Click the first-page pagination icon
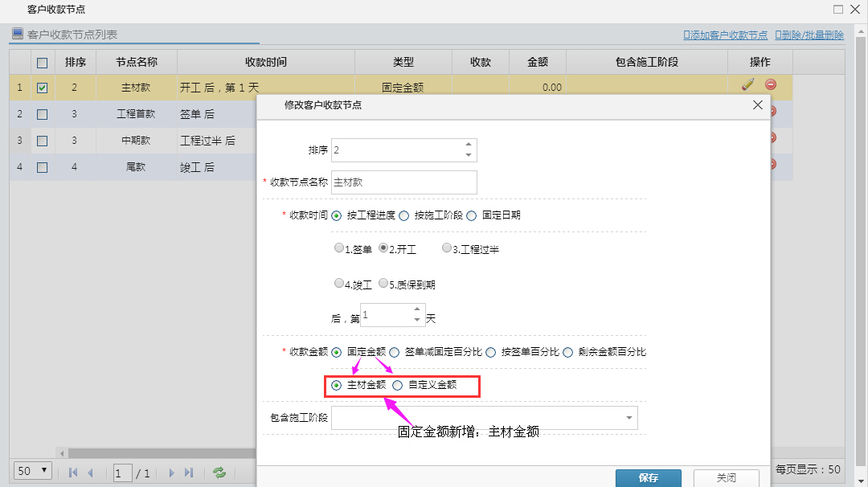 (72, 473)
